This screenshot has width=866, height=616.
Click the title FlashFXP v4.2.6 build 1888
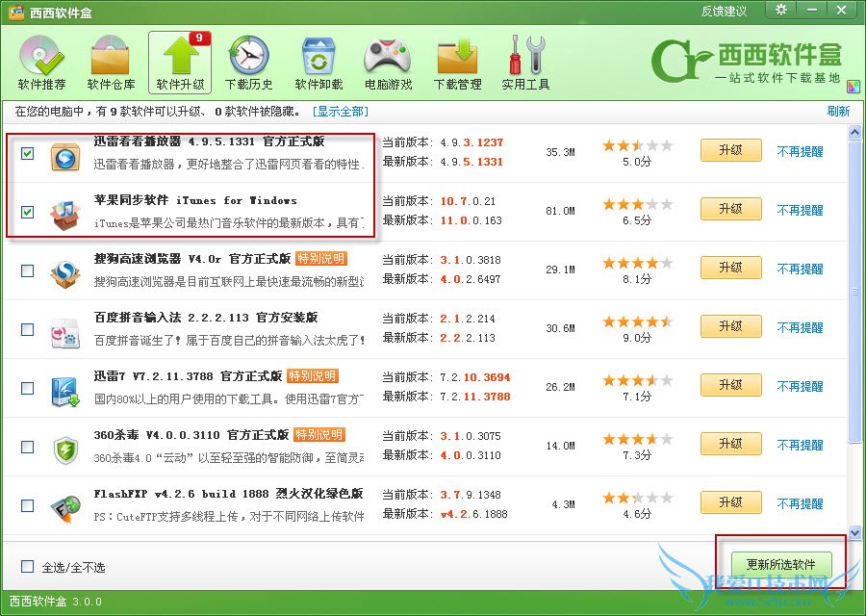[x=229, y=494]
